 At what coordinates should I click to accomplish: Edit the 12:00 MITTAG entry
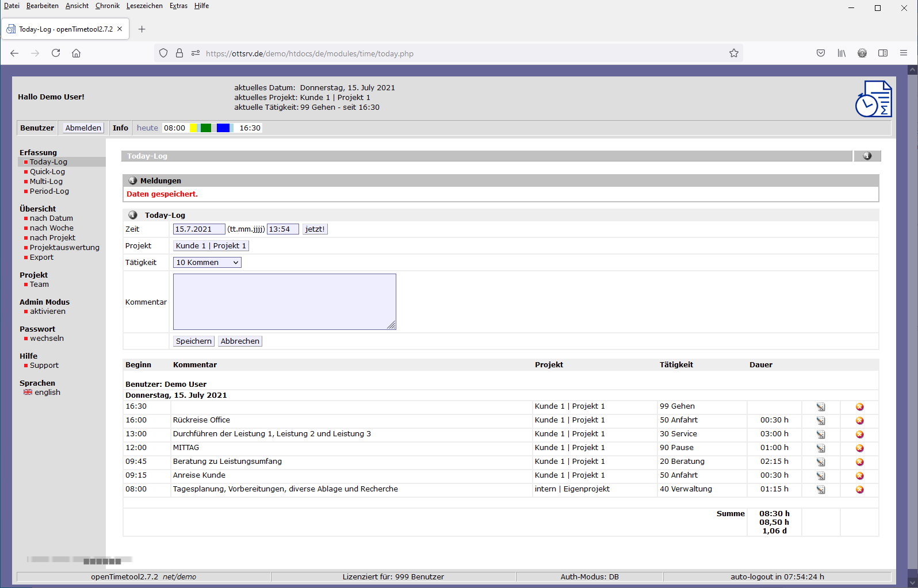(821, 448)
